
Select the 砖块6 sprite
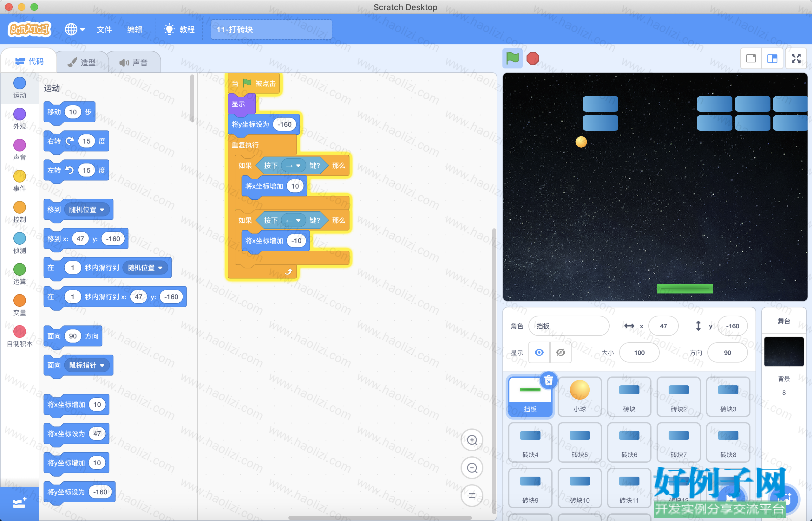click(x=629, y=442)
